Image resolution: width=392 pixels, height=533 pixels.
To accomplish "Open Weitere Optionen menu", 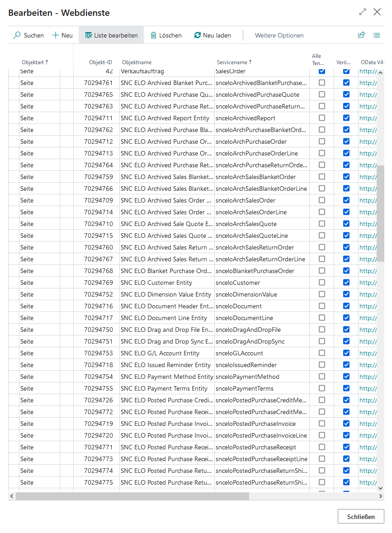I will pyautogui.click(x=279, y=35).
